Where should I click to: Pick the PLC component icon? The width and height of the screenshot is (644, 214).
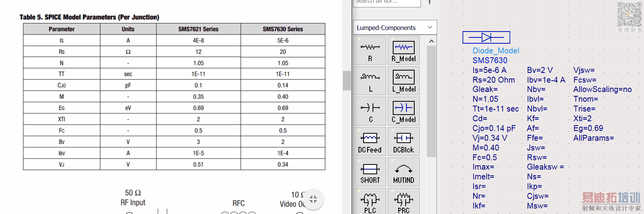370,201
